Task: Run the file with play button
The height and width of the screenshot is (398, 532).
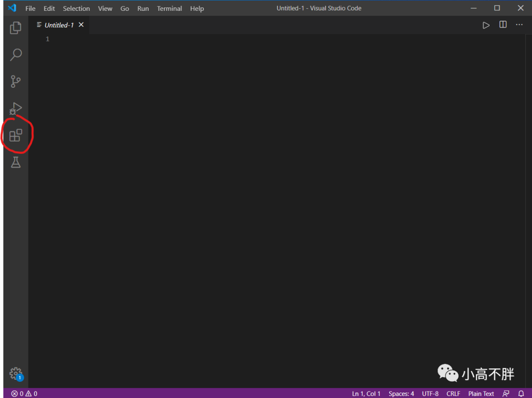Action: pos(486,25)
